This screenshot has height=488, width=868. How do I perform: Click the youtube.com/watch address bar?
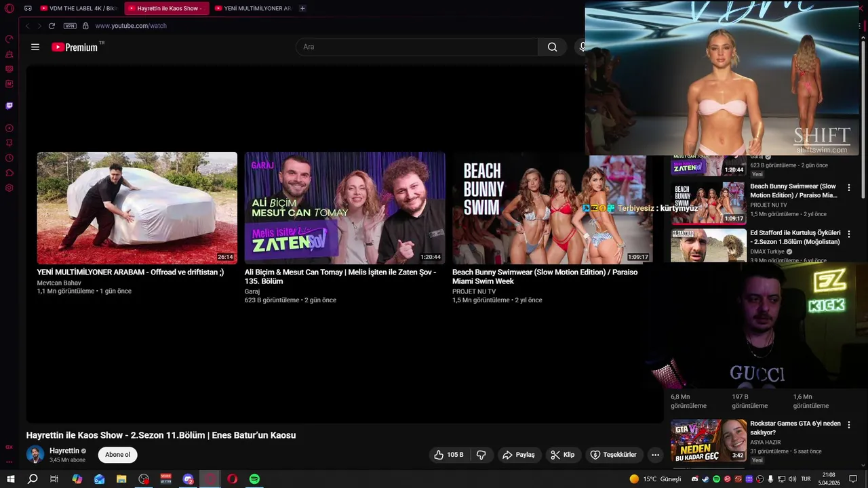point(131,26)
